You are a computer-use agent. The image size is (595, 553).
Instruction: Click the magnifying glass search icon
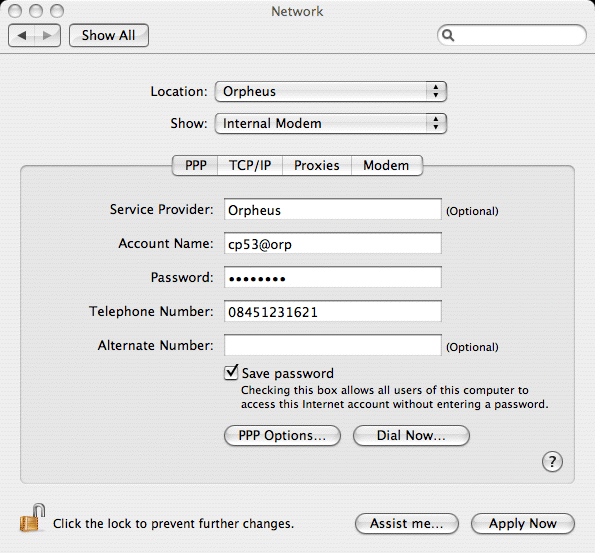point(448,35)
